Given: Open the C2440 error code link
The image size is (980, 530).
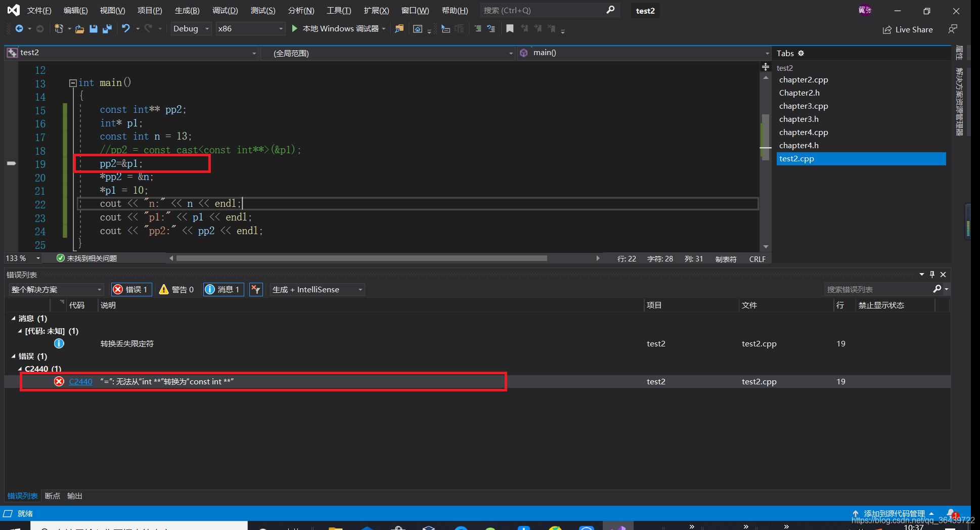Looking at the screenshot, I should 80,381.
